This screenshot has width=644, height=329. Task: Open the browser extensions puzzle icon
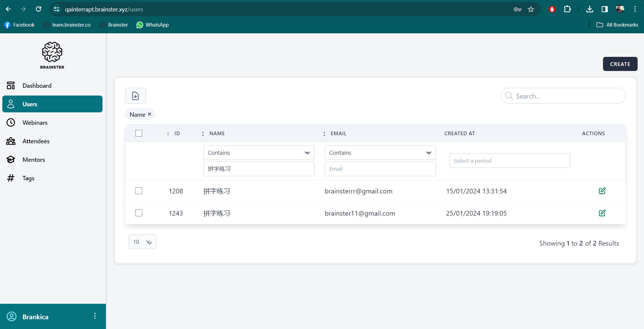coord(567,9)
